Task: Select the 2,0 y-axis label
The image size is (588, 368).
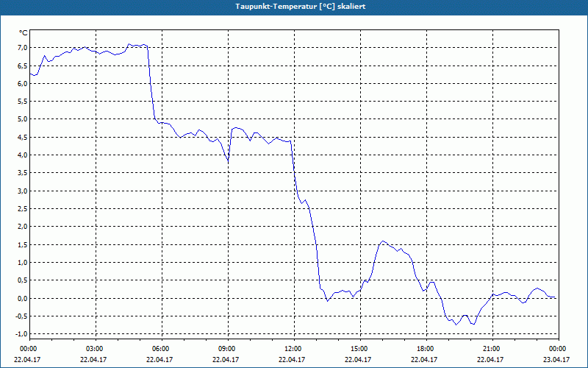Action: [x=22, y=227]
